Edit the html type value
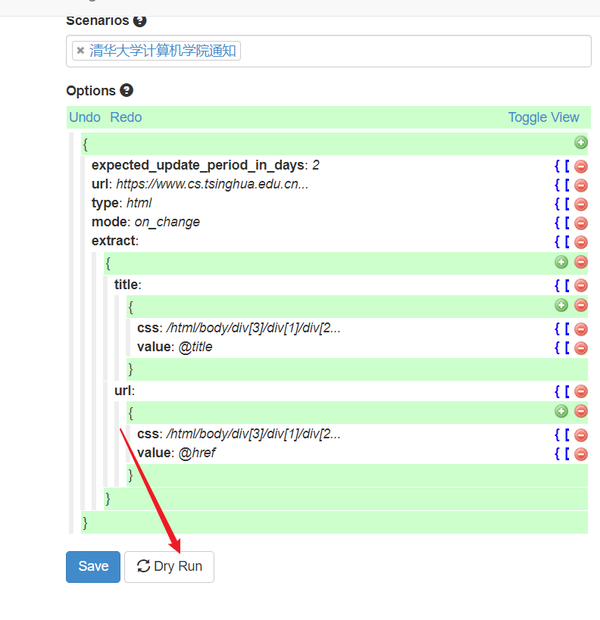 point(139,203)
